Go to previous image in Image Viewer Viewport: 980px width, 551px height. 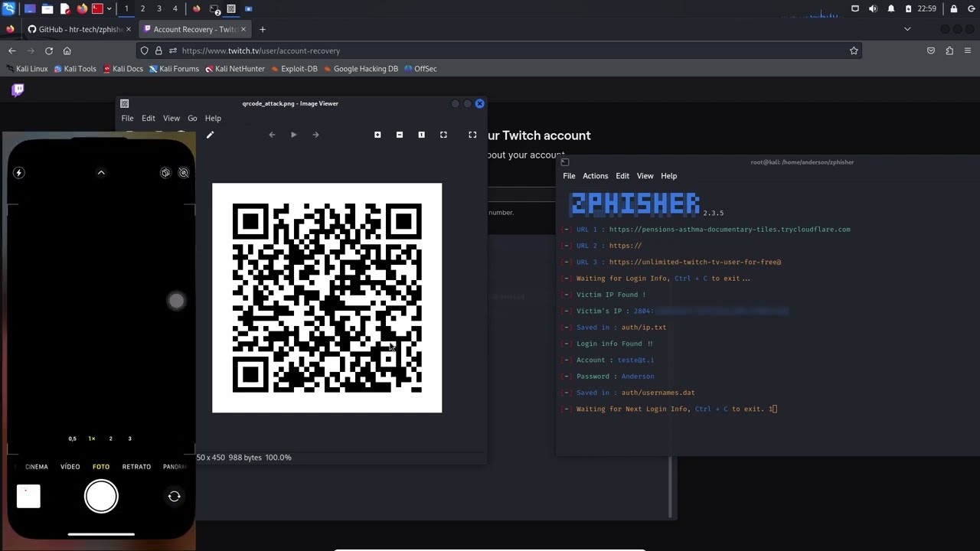click(x=272, y=135)
